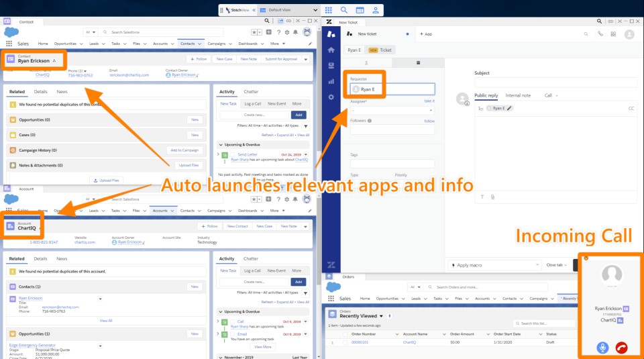Open the rerickson@chartiq.com email link

click(129, 75)
